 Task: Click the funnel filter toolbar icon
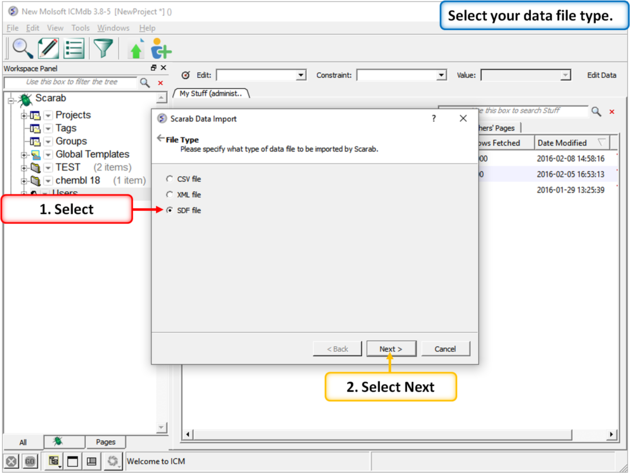(103, 48)
